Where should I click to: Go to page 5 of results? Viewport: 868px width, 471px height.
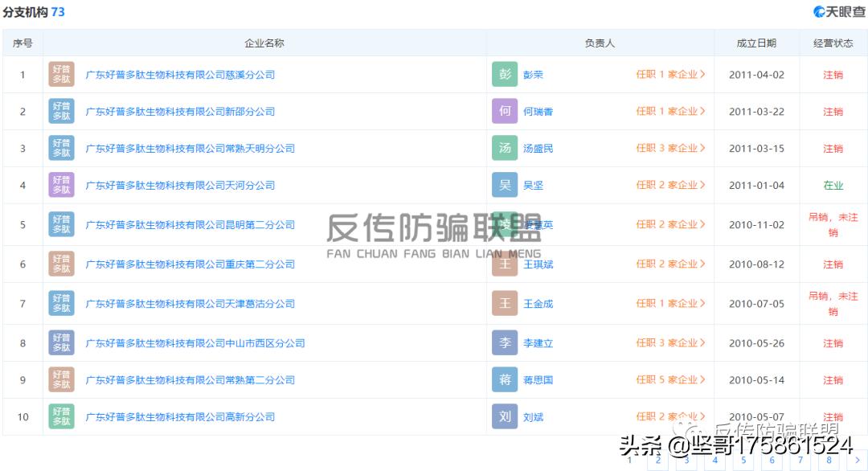743,461
